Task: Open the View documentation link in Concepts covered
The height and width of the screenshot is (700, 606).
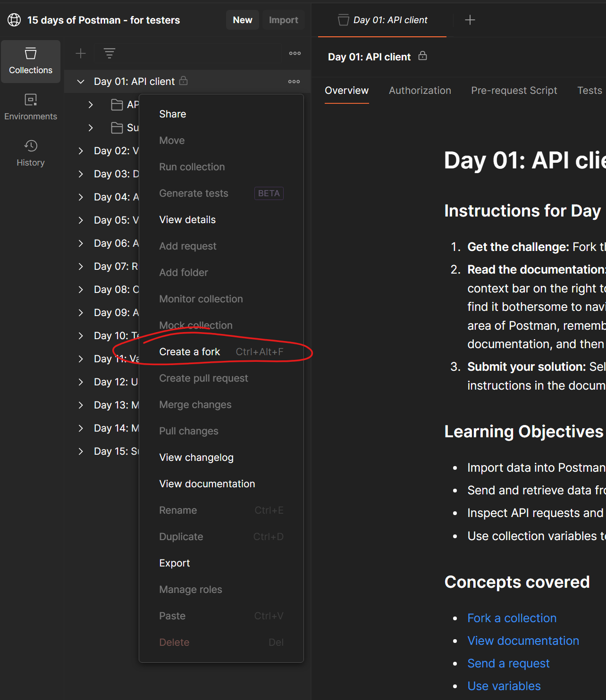Action: pos(523,641)
